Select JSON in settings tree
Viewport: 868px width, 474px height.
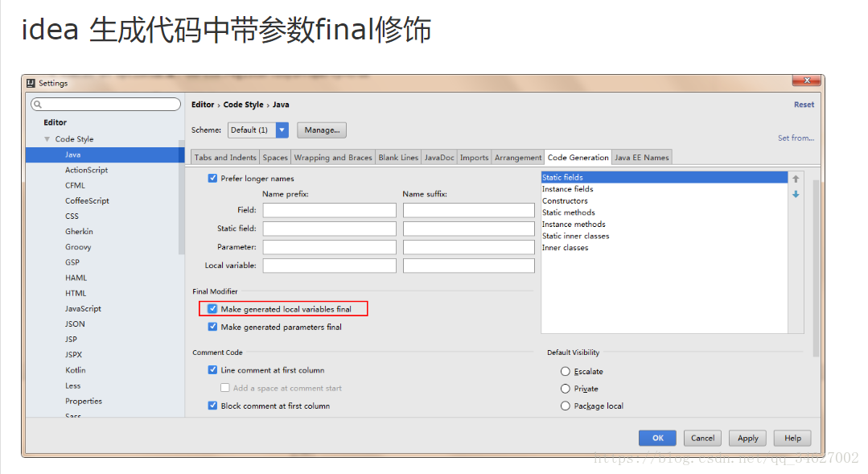point(76,324)
